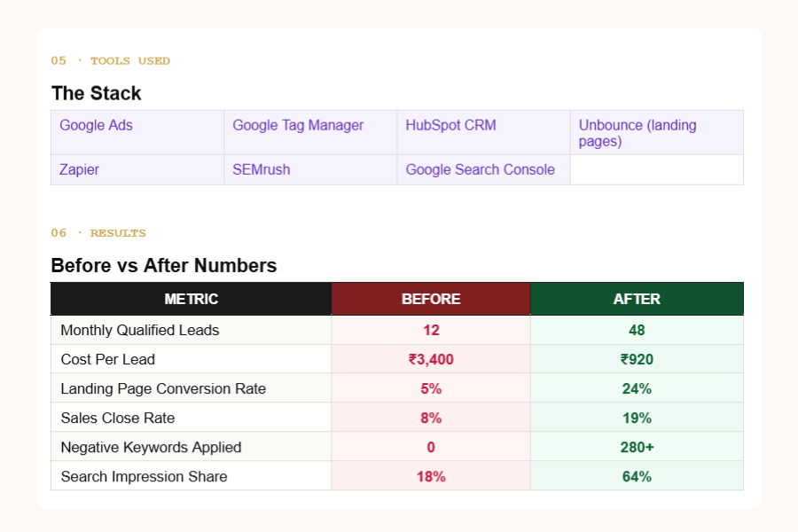Click The Stack section heading
Image resolution: width=798 pixels, height=532 pixels.
[x=96, y=93]
